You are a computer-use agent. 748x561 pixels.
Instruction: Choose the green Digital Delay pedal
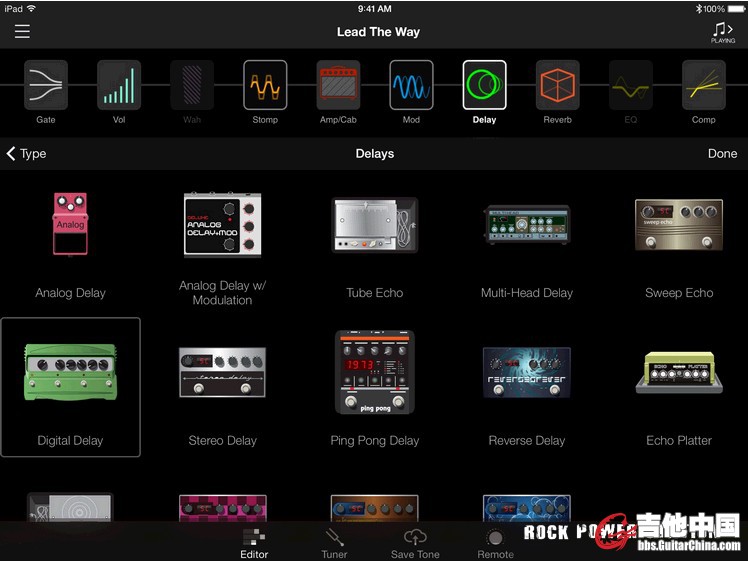70,372
